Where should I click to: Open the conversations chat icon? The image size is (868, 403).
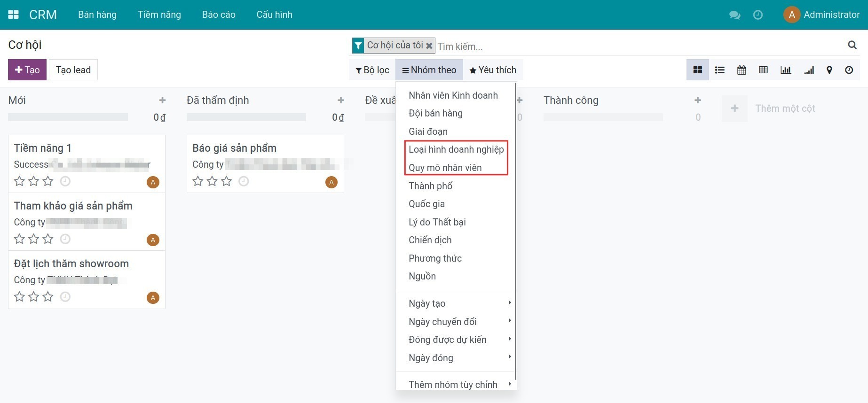(734, 15)
